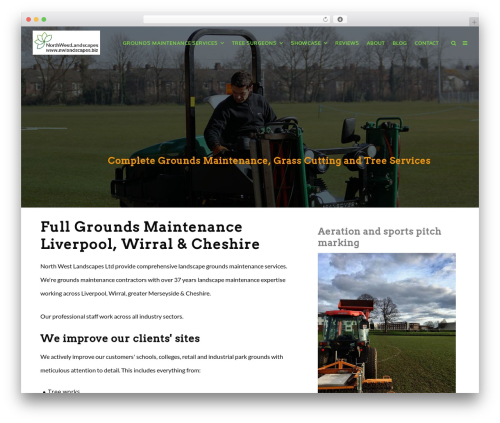Click the new tab plus button

(x=474, y=22)
